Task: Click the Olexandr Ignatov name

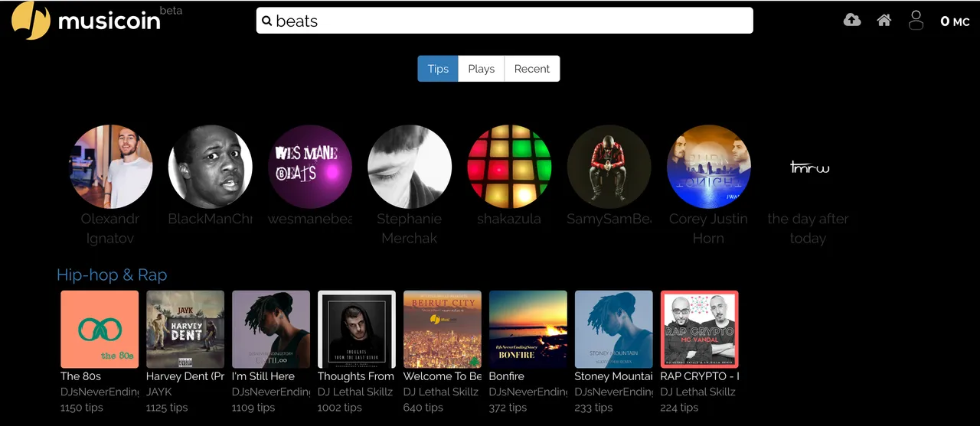Action: [x=110, y=229]
